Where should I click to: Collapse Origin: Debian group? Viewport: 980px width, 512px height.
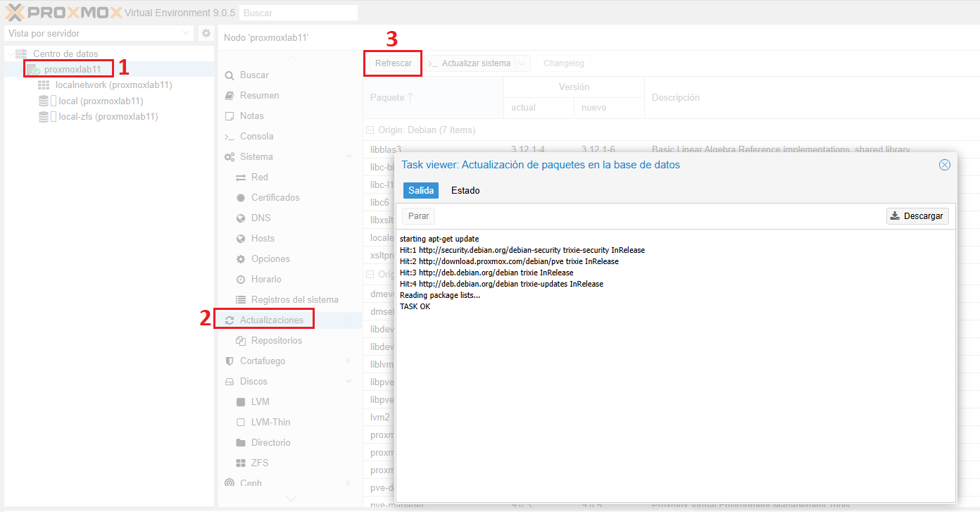(369, 130)
